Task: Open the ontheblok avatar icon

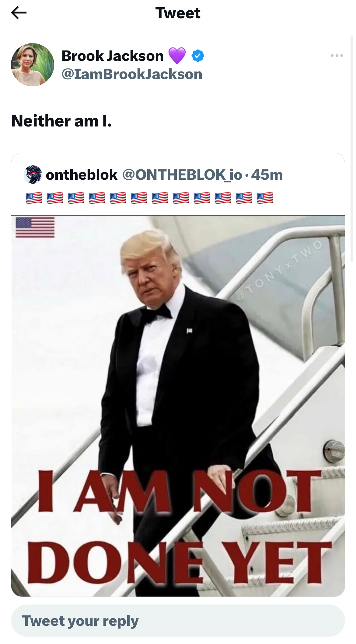Action: tap(33, 175)
